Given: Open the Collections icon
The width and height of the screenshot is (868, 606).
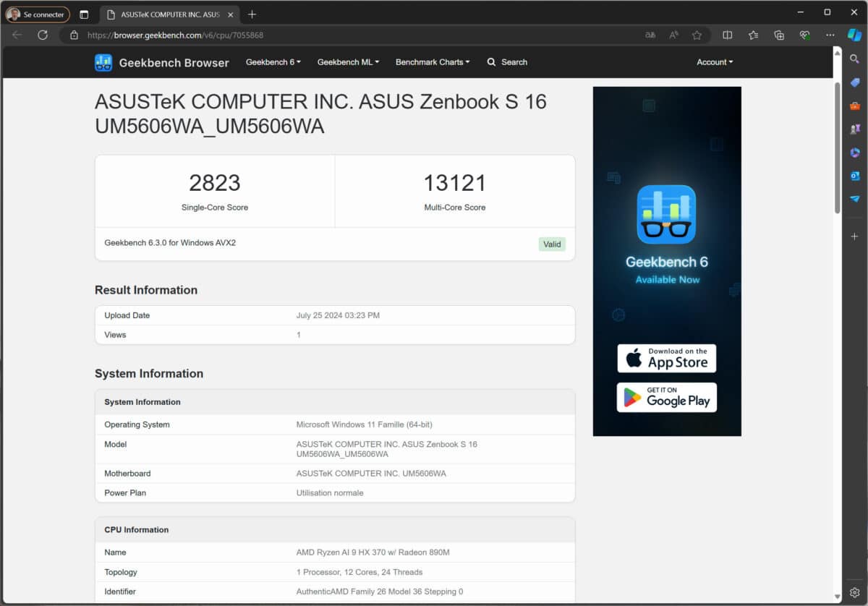Looking at the screenshot, I should click(x=779, y=35).
